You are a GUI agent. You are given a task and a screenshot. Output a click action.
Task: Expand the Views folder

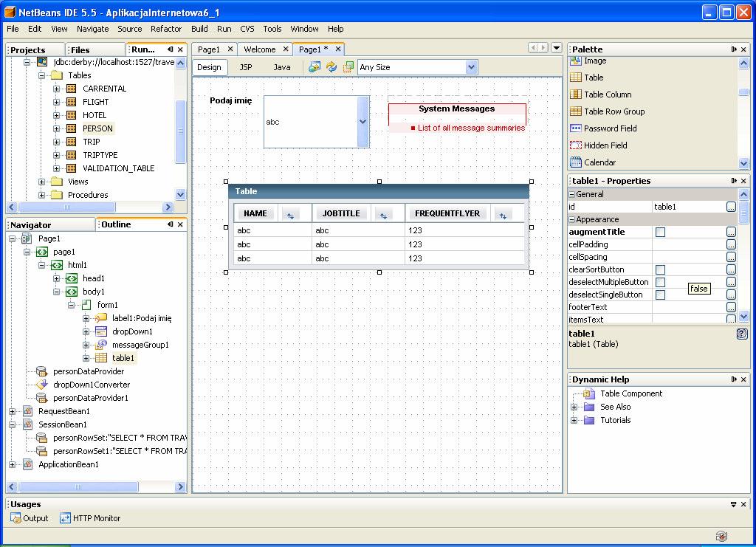(x=41, y=182)
